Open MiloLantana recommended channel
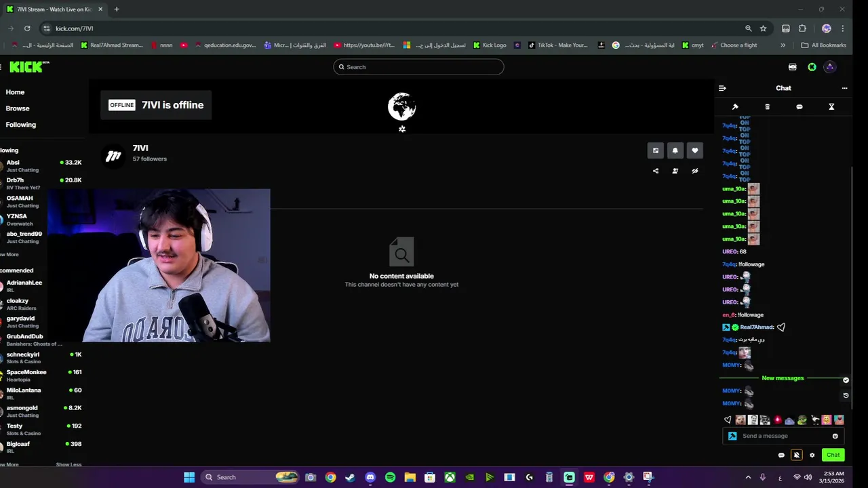This screenshot has width=868, height=488. click(x=41, y=394)
